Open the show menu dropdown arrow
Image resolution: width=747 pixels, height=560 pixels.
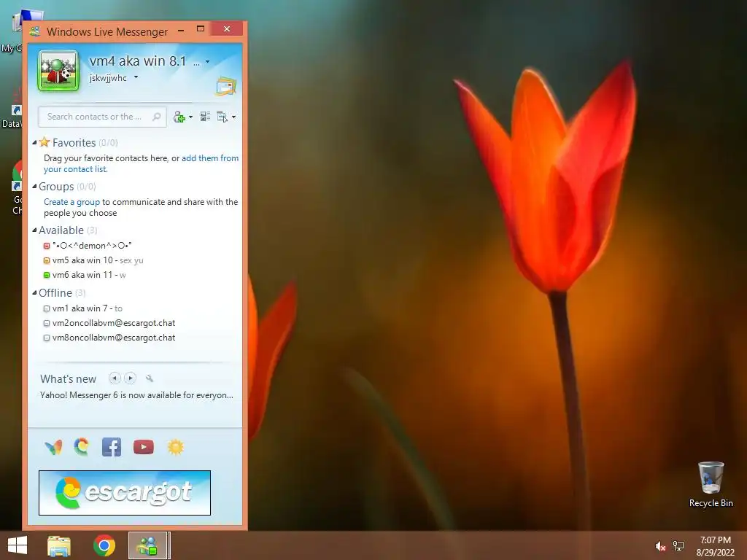[x=233, y=117]
